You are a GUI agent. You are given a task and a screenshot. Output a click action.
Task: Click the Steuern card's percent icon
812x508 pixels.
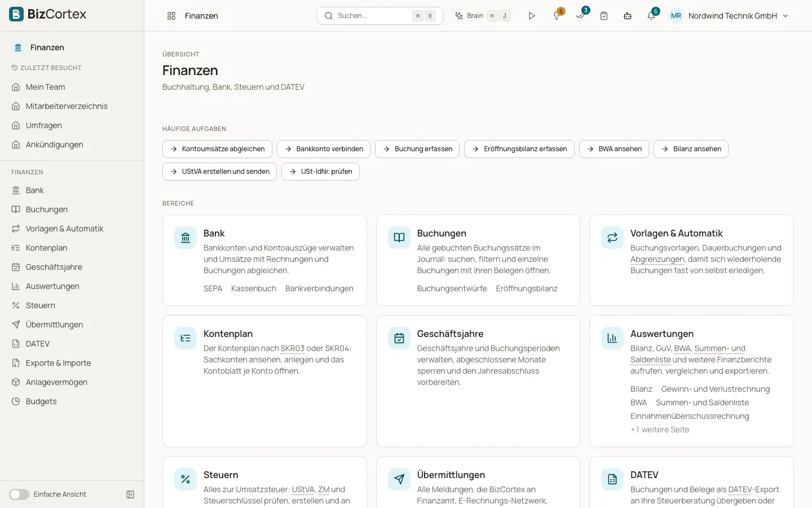click(186, 479)
